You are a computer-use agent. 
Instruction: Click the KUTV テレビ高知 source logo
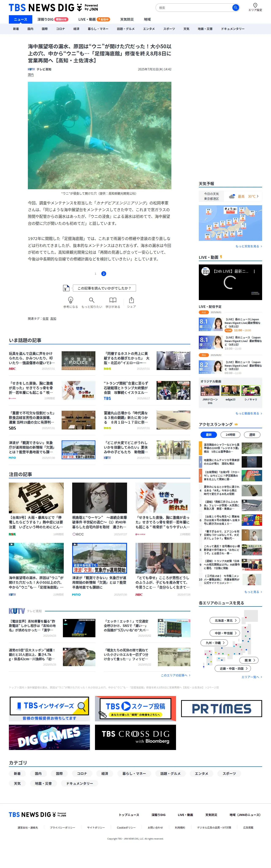click(31, 69)
